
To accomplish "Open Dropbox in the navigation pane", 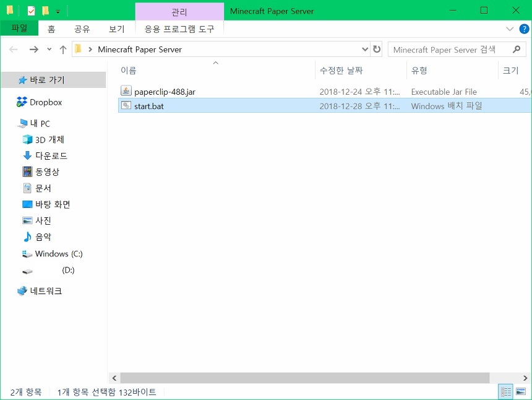I will click(46, 102).
